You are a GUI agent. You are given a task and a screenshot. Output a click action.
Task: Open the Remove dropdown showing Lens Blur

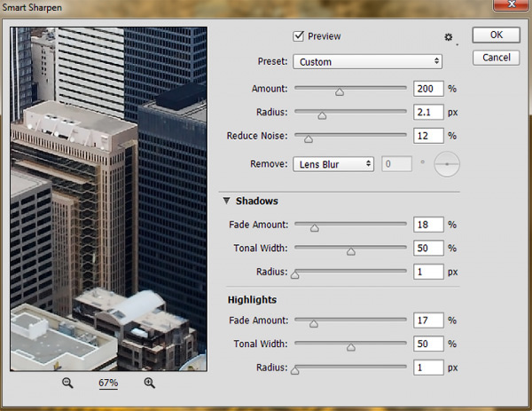[x=333, y=164]
